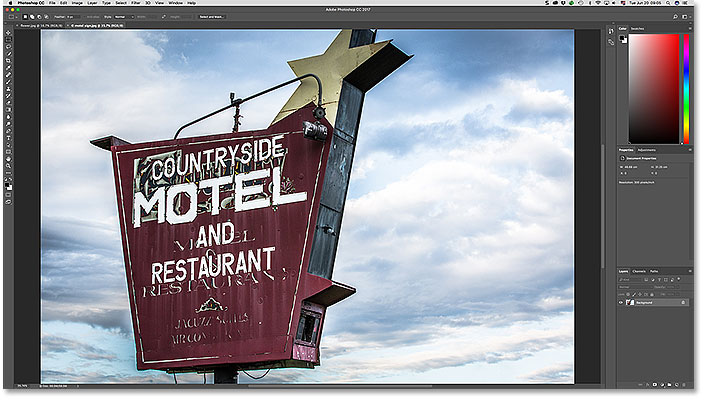Select the Gradient tool
Image resolution: width=704 pixels, height=400 pixels.
coord(9,110)
